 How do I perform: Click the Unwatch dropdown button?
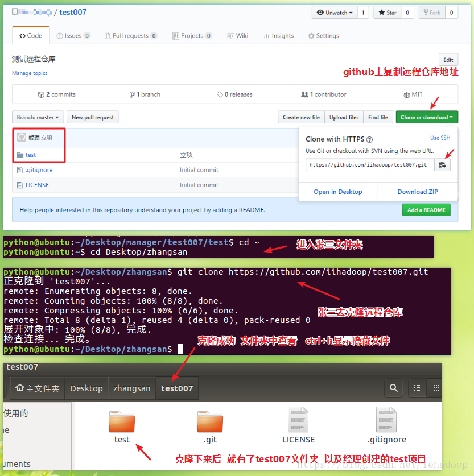tap(335, 13)
